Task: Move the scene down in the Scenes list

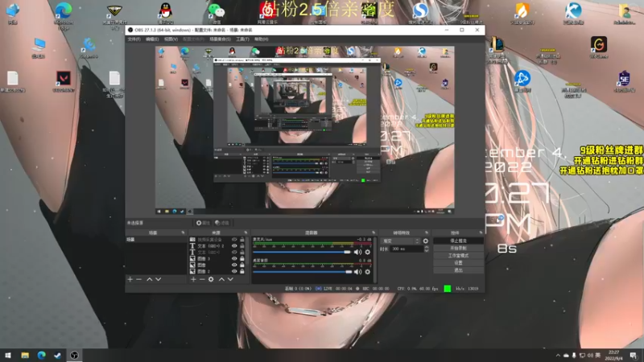Action: [158, 279]
